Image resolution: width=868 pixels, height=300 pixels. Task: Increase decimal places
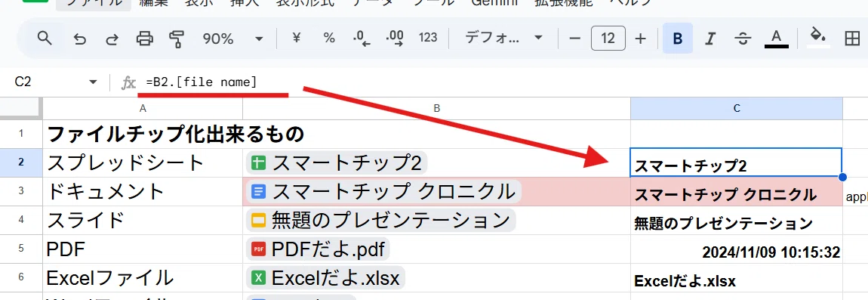coord(394,39)
